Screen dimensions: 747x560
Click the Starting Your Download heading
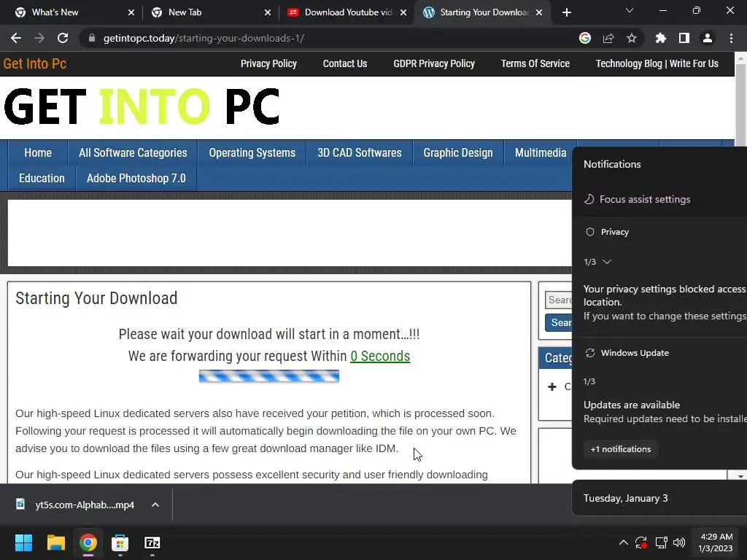(96, 298)
